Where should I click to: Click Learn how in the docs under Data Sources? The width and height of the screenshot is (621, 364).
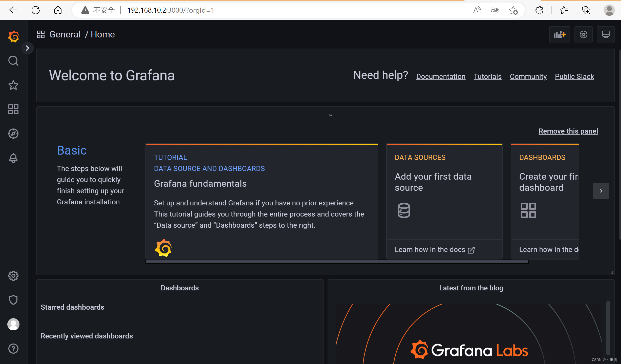point(435,249)
